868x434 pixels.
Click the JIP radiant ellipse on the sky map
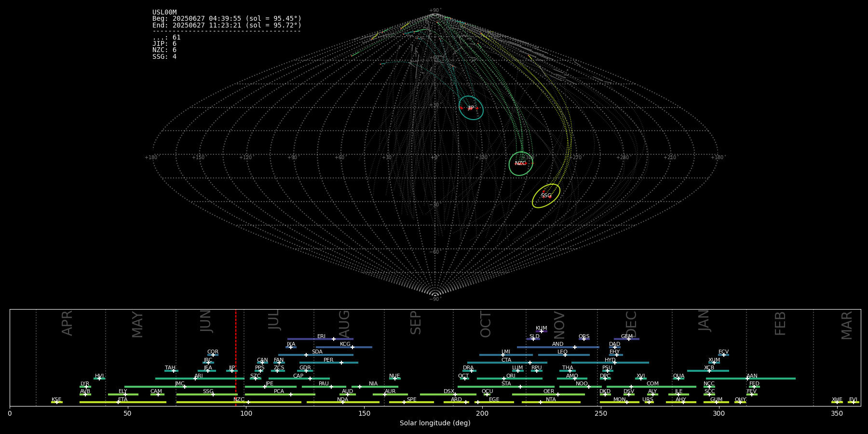click(x=471, y=108)
